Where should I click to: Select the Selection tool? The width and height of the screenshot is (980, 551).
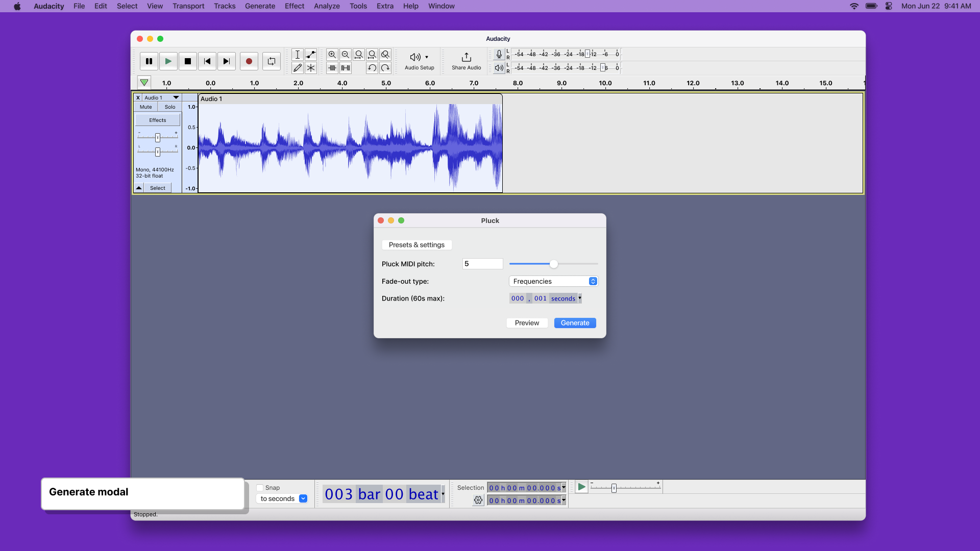pos(298,55)
